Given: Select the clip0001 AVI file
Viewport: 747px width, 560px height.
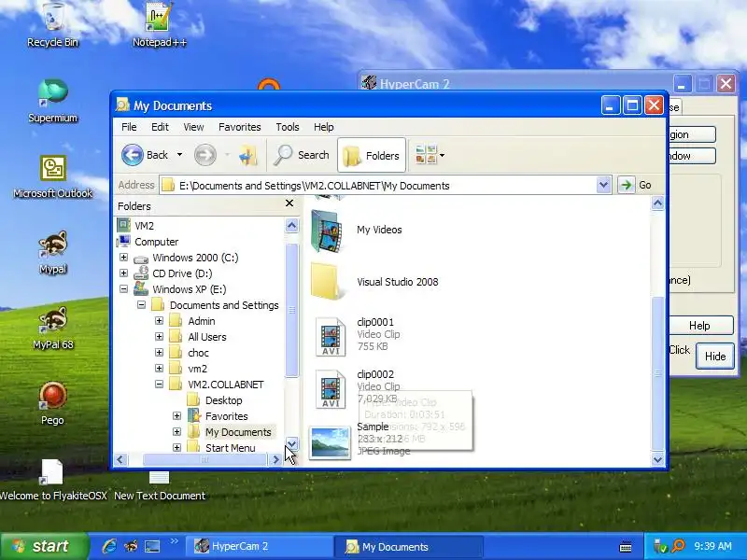Looking at the screenshot, I should point(331,337).
